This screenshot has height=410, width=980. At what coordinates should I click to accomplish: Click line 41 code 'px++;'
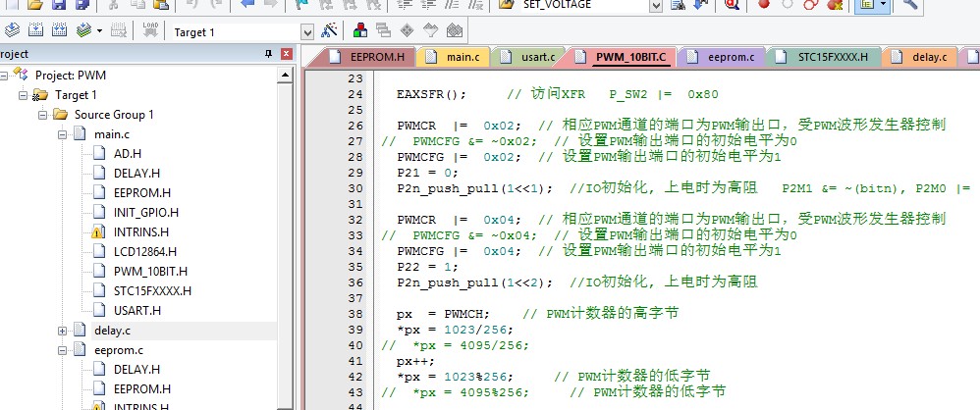(x=415, y=361)
